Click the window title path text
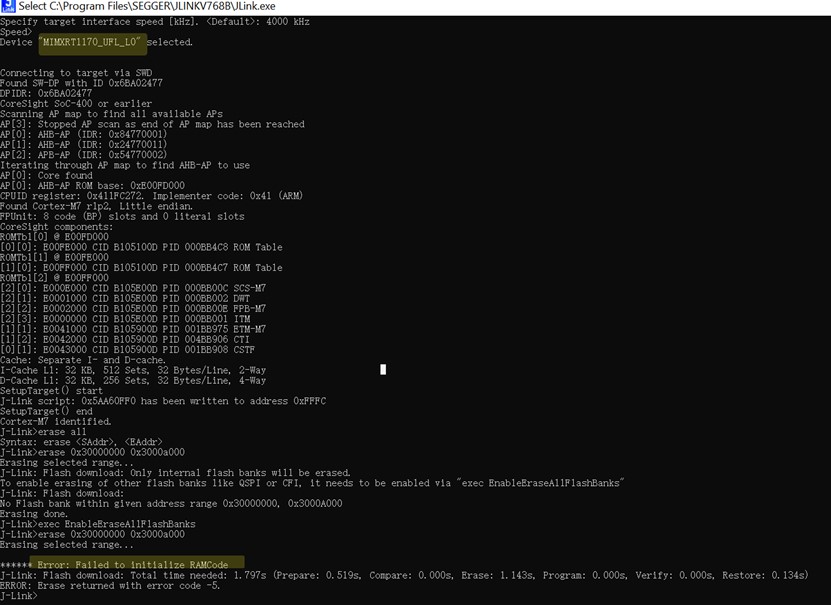The height and width of the screenshot is (605, 831). [150, 7]
